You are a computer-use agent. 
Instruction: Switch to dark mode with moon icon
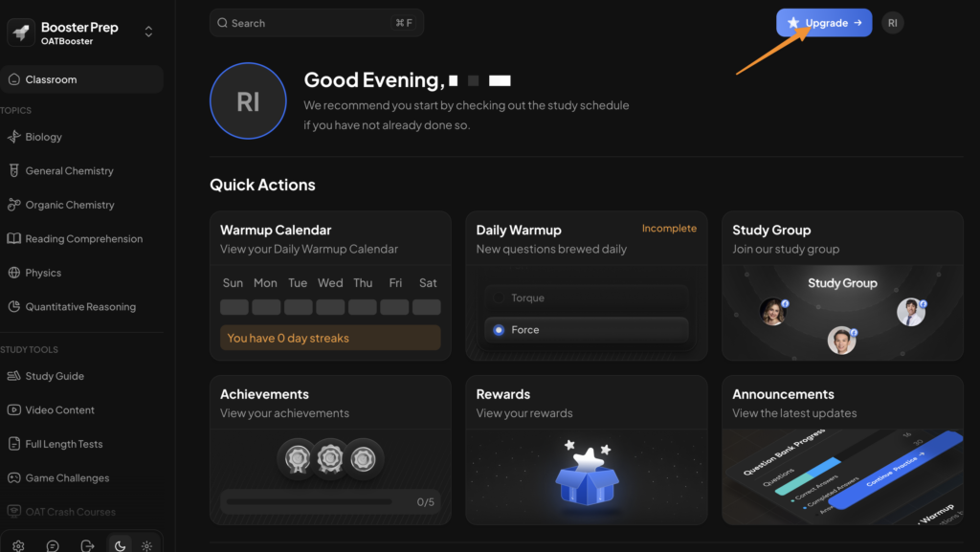(x=120, y=545)
